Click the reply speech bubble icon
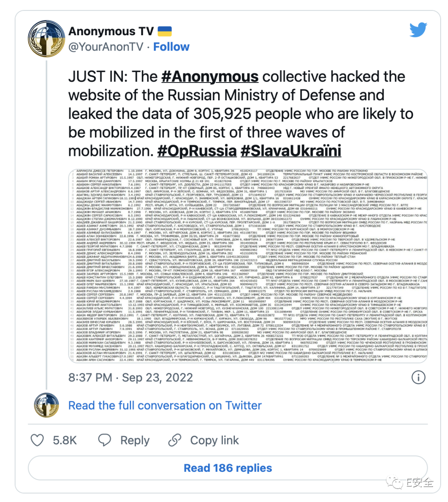The height and width of the screenshot is (502, 448). point(105,440)
